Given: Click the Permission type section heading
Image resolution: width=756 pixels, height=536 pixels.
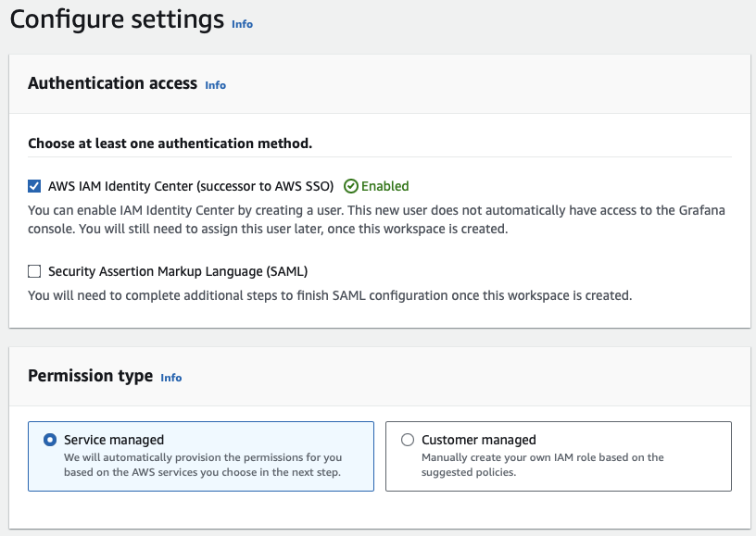Looking at the screenshot, I should [x=90, y=376].
